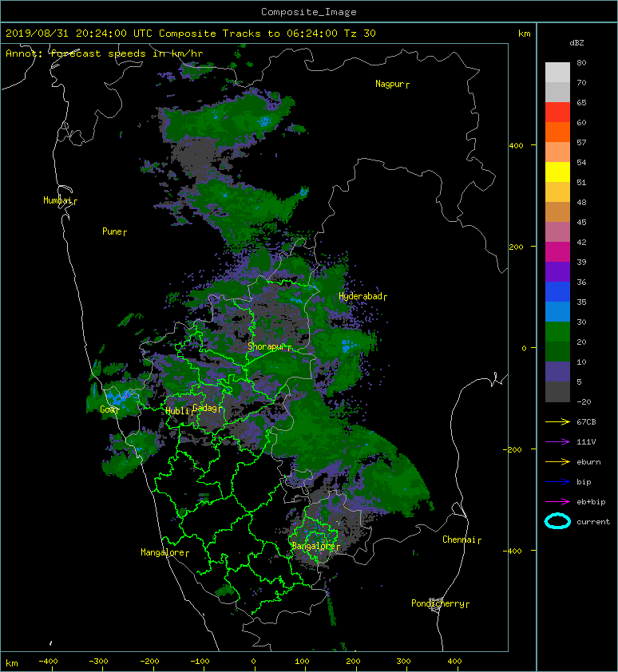Click the 300 tick on horizontal km axis
Screen dimensions: 618x672
(403, 662)
